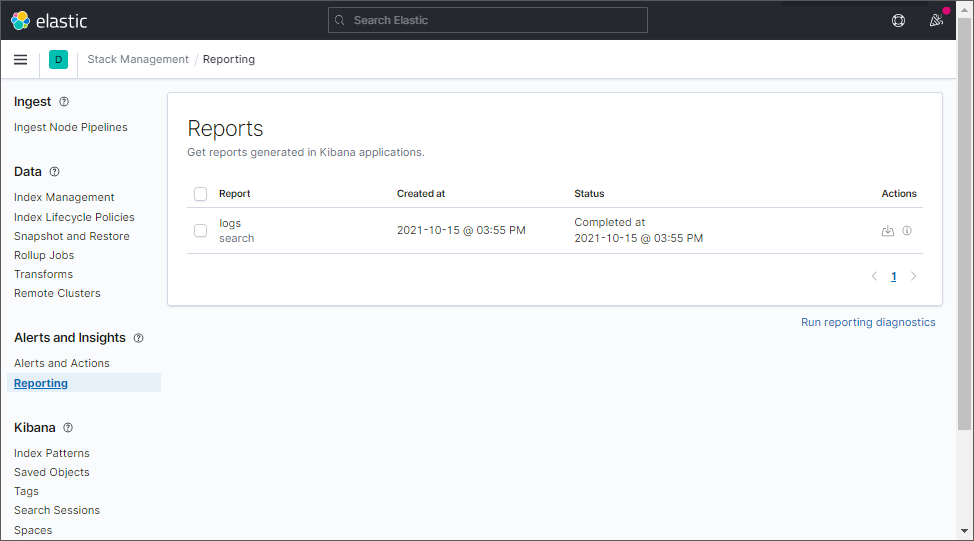Click the Alerts and Insights help icon
This screenshot has width=974, height=541.
point(139,338)
